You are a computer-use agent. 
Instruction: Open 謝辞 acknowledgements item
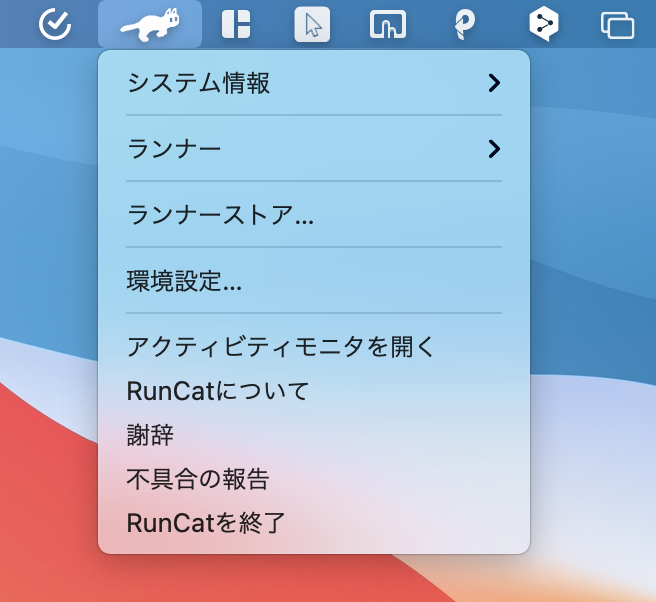tap(314, 435)
